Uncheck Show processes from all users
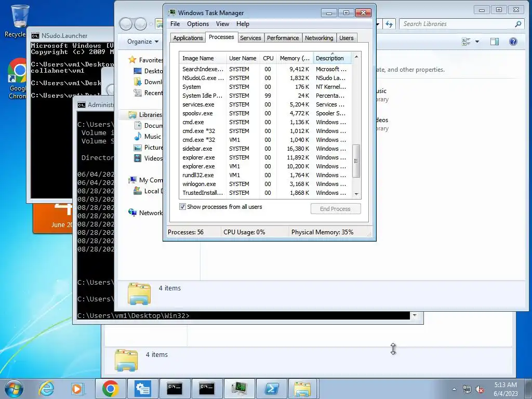Viewport: 532px width, 399px height. (x=182, y=207)
